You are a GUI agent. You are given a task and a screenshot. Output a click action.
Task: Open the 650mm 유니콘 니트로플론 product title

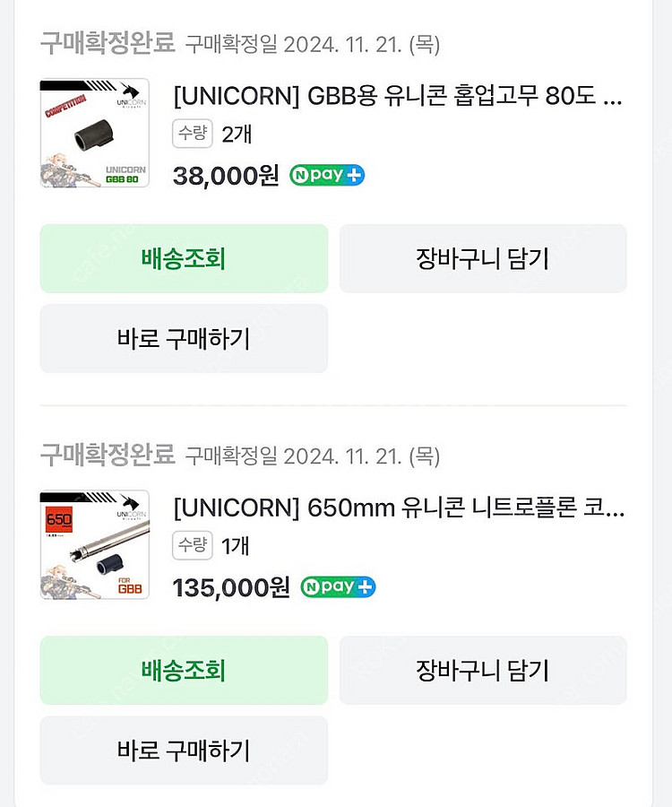click(x=399, y=508)
